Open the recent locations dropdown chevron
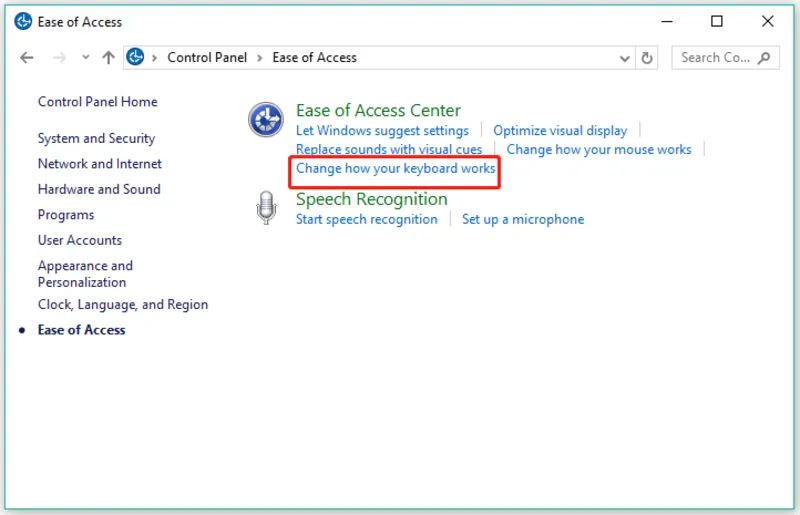The width and height of the screenshot is (800, 515). 85,57
